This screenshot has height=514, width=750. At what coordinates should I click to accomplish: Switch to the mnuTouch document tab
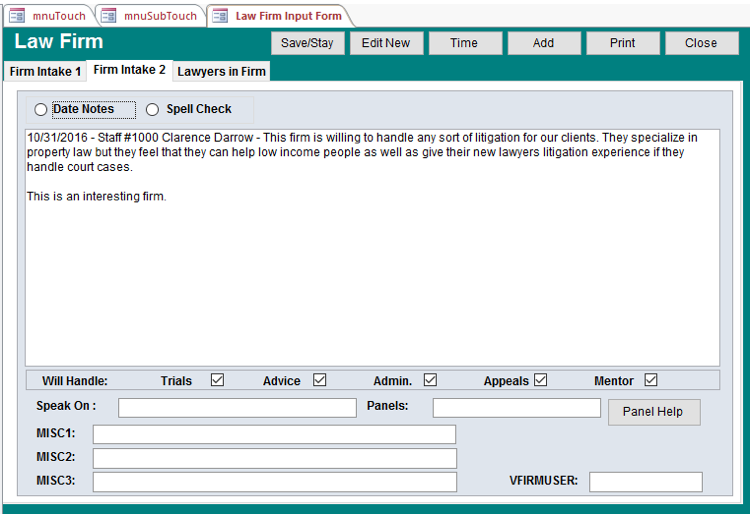48,16
